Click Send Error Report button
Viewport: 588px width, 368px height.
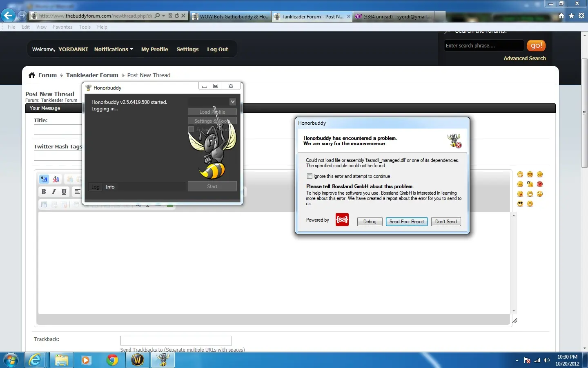[x=407, y=222]
